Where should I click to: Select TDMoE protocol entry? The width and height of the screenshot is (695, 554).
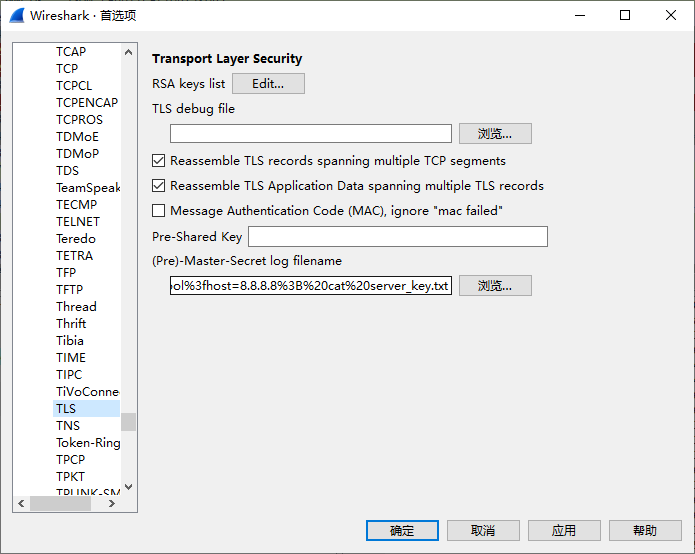coord(77,137)
